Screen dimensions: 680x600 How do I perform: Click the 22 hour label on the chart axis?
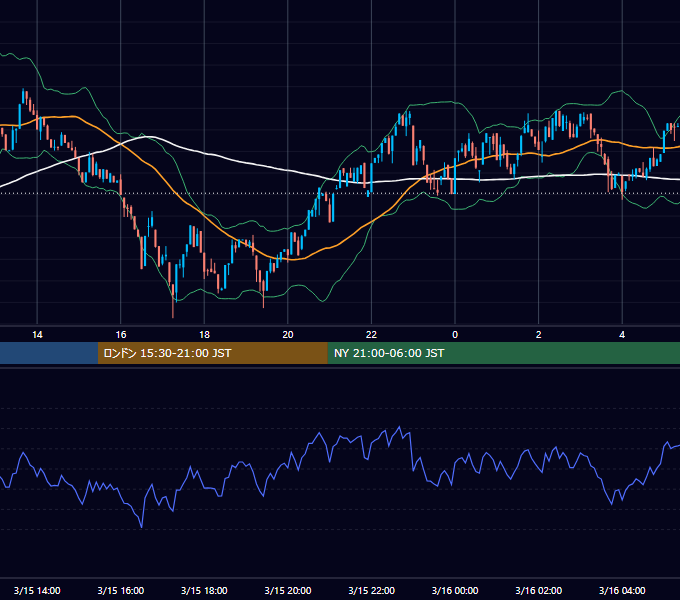[371, 335]
